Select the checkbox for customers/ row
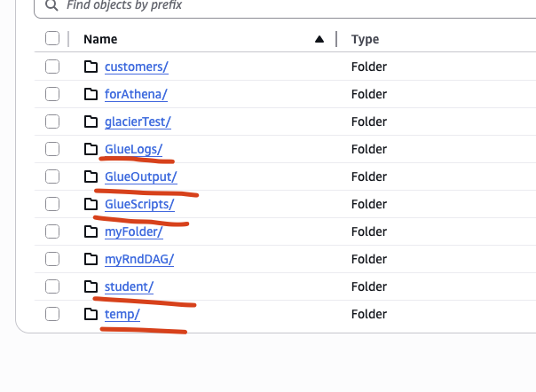This screenshot has width=536, height=392. [52, 67]
